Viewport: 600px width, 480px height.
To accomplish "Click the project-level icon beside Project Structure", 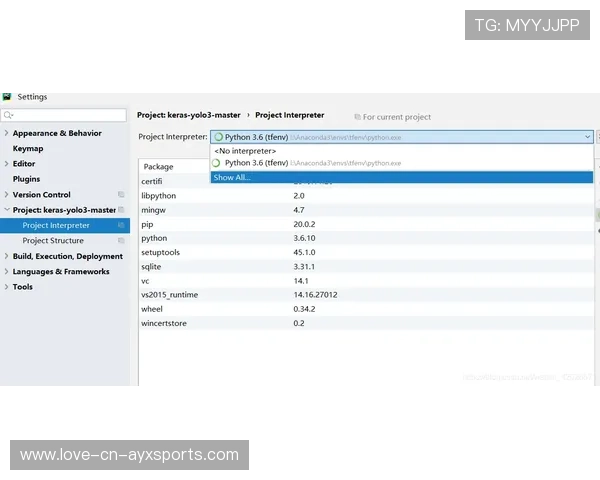I will click(121, 241).
